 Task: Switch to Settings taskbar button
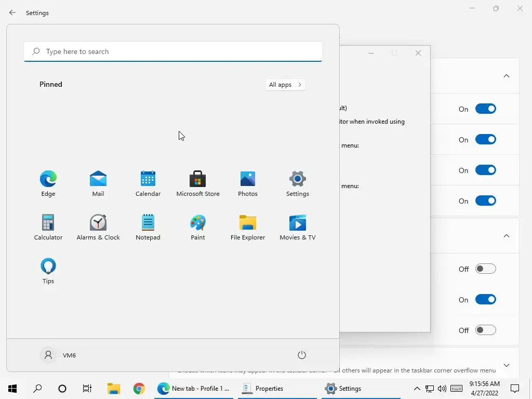tap(361, 389)
